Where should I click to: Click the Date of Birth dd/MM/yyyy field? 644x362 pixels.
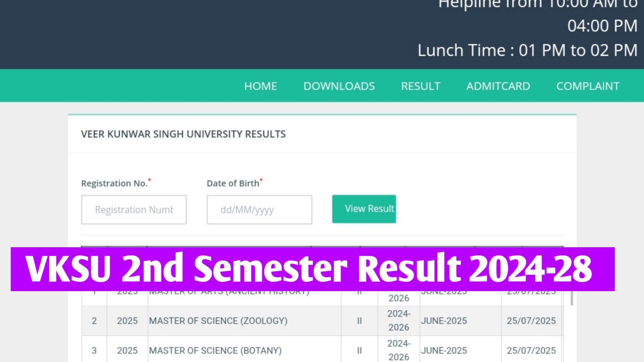point(259,210)
